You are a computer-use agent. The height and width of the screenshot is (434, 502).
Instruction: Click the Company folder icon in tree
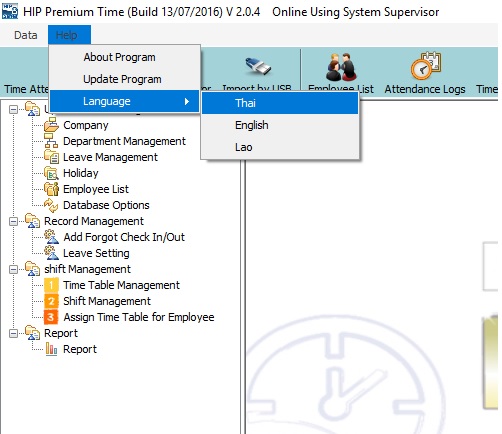[51, 125]
